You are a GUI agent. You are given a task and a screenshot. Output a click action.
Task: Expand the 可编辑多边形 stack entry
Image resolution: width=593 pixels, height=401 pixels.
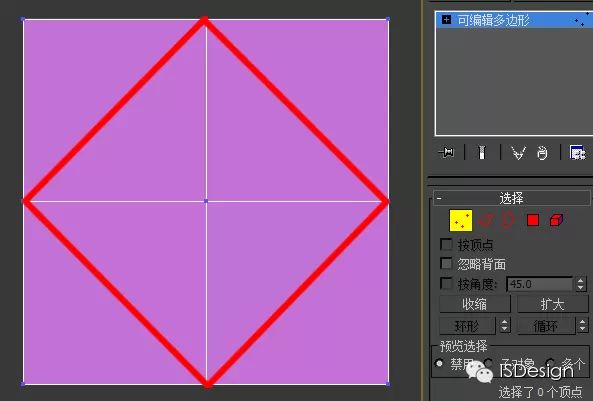[446, 19]
